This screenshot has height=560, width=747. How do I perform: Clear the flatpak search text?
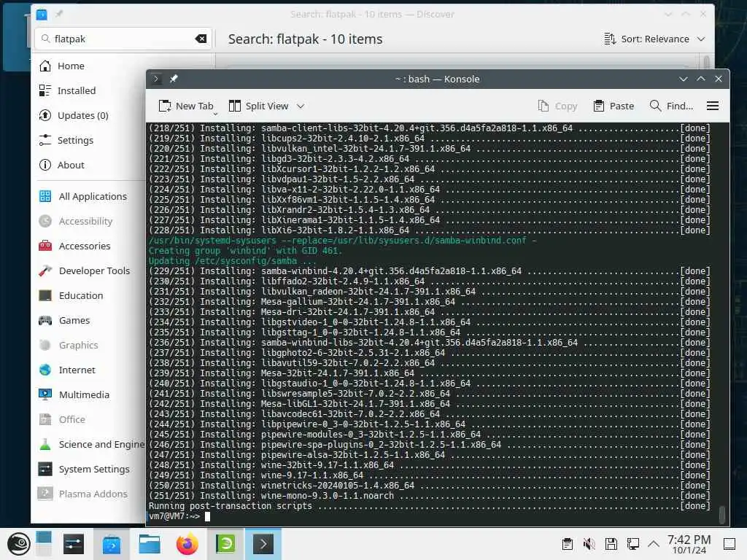coord(201,39)
